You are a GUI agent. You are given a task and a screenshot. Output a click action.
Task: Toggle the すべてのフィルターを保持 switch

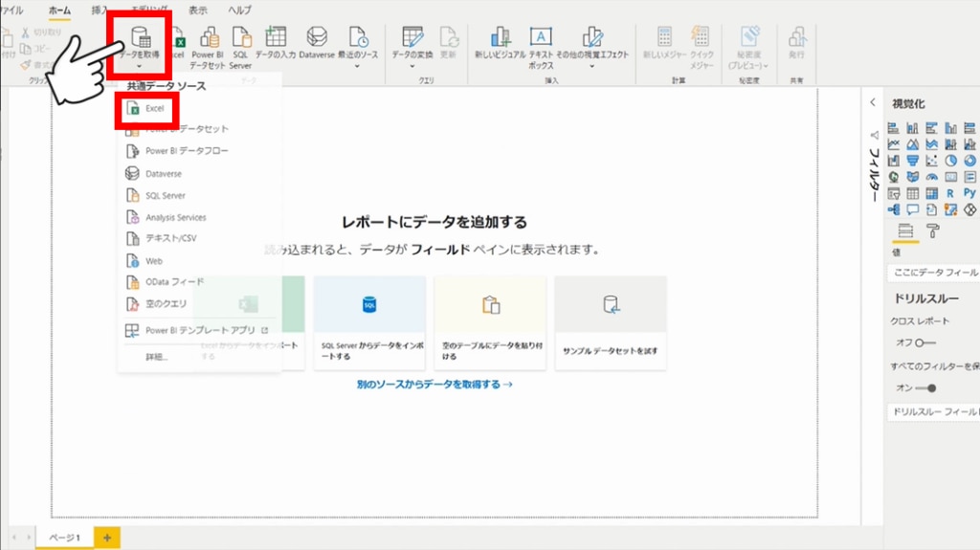925,388
